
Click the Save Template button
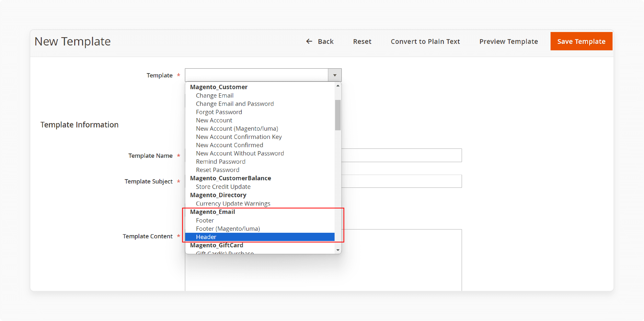tap(581, 41)
